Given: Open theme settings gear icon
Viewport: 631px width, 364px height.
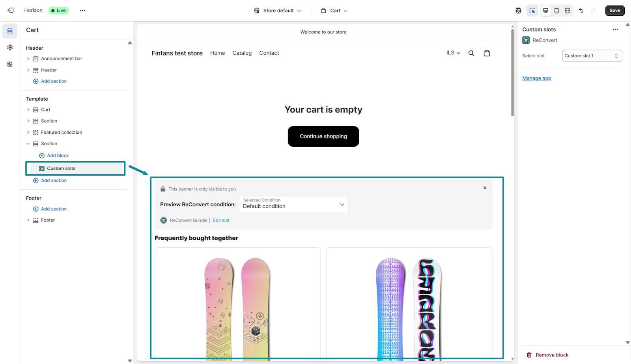Looking at the screenshot, I should [x=10, y=47].
